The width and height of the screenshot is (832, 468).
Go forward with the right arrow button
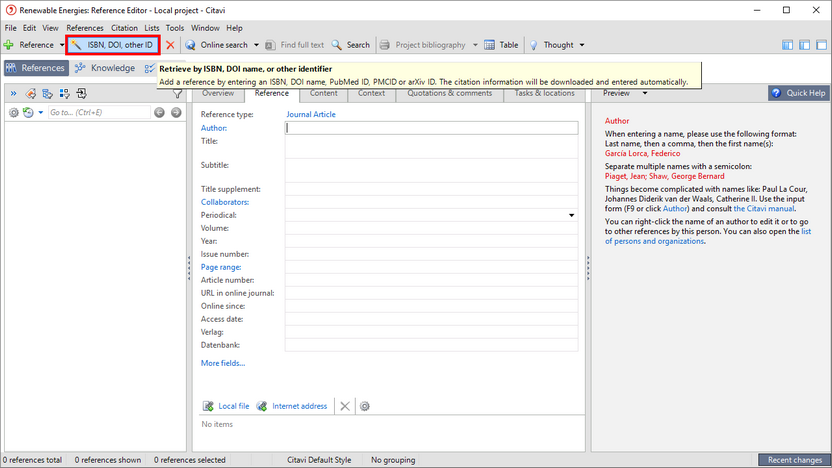[x=176, y=112]
